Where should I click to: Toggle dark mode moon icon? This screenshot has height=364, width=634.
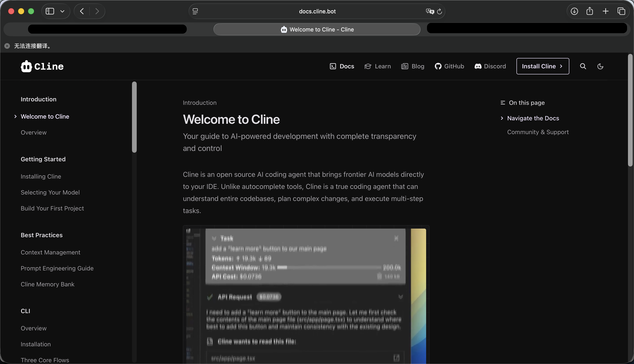600,66
